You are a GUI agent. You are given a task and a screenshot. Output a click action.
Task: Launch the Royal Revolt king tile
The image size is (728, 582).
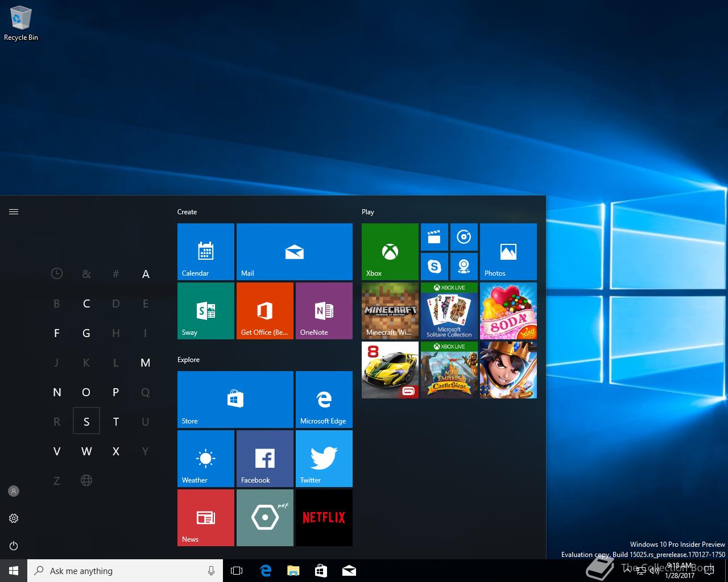(508, 370)
